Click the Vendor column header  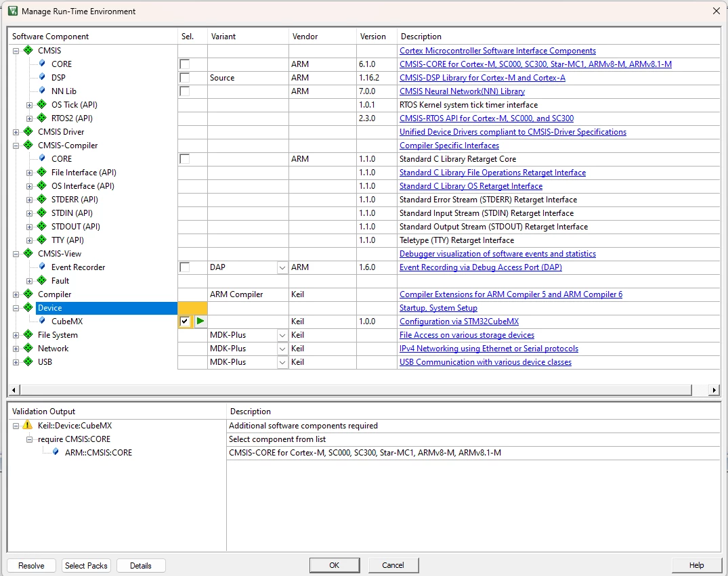pyautogui.click(x=322, y=36)
